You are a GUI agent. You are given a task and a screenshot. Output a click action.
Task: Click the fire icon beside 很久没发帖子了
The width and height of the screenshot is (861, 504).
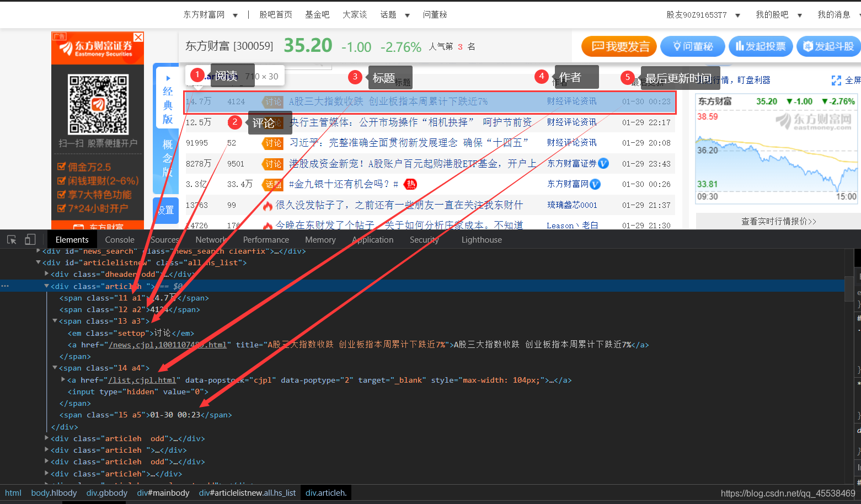[268, 206]
